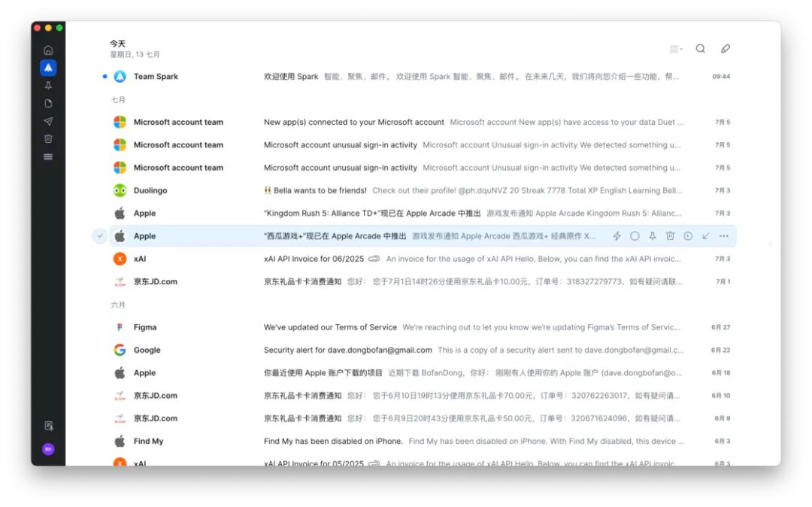Open the search magnifier
The height and width of the screenshot is (507, 812).
pyautogui.click(x=701, y=49)
